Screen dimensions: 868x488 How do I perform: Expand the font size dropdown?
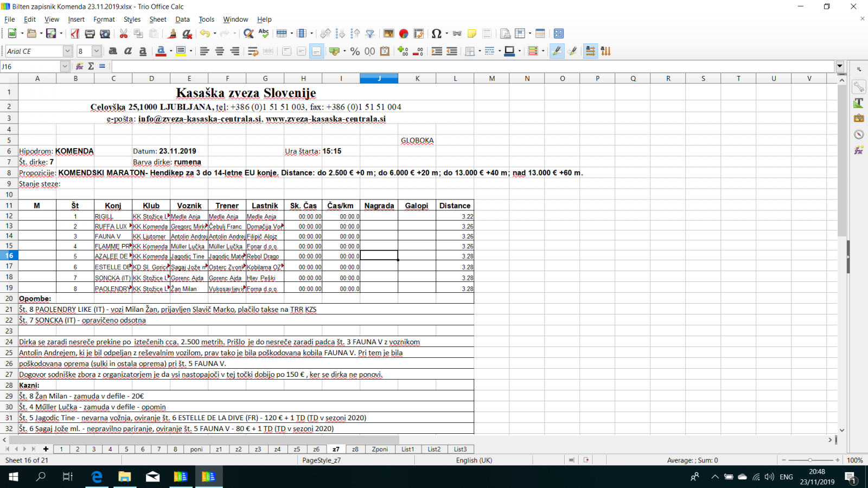click(x=97, y=51)
